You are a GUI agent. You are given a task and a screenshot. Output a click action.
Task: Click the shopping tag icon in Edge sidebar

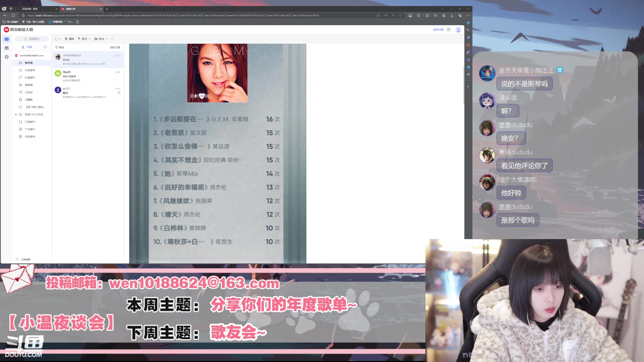[468, 37]
